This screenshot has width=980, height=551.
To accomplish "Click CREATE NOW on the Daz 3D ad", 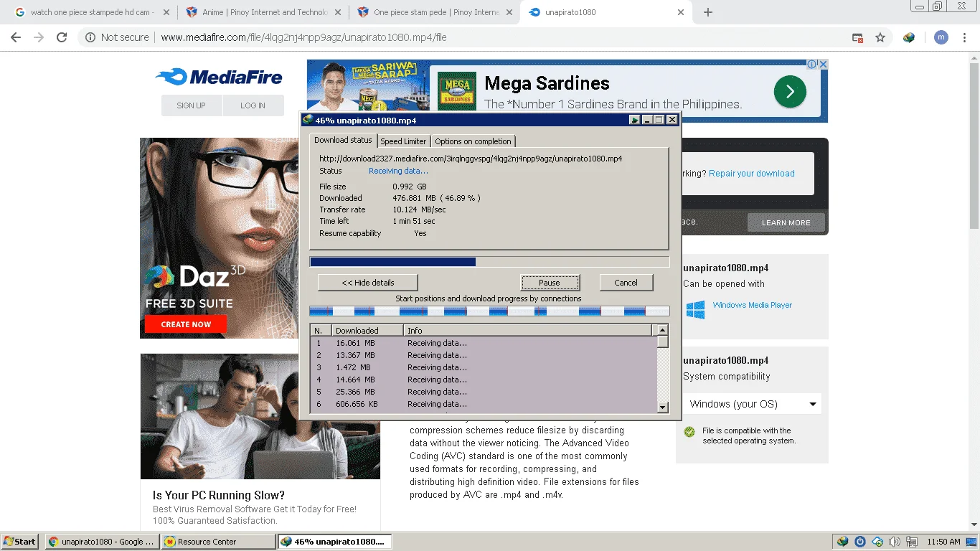I will click(x=186, y=324).
